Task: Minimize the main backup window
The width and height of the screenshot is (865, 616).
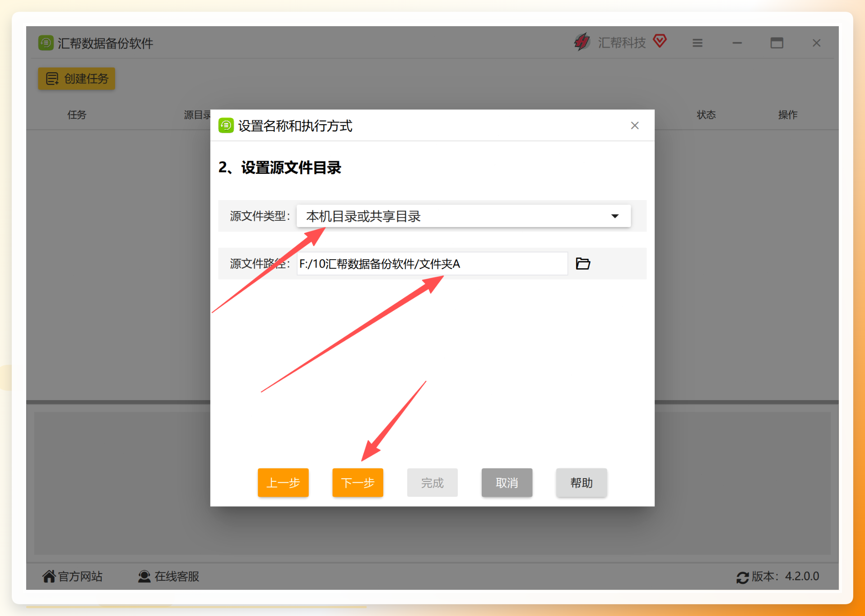Action: [x=737, y=43]
